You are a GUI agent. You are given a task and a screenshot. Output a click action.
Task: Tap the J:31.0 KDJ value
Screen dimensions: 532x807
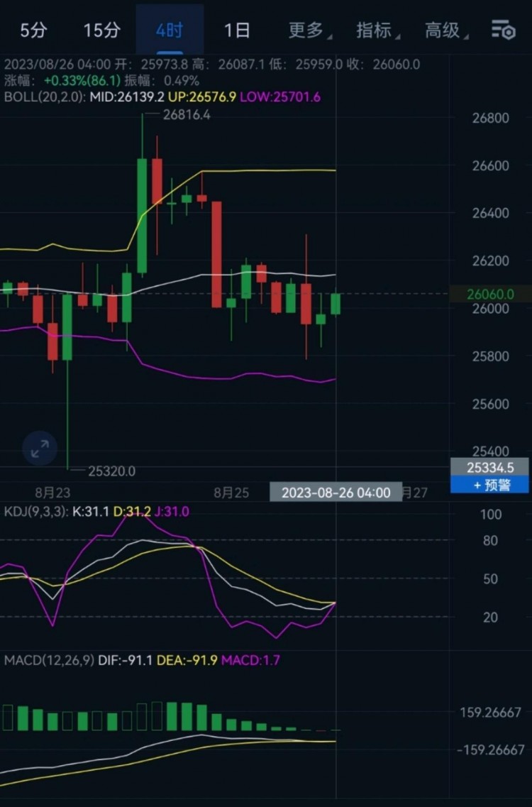(172, 512)
